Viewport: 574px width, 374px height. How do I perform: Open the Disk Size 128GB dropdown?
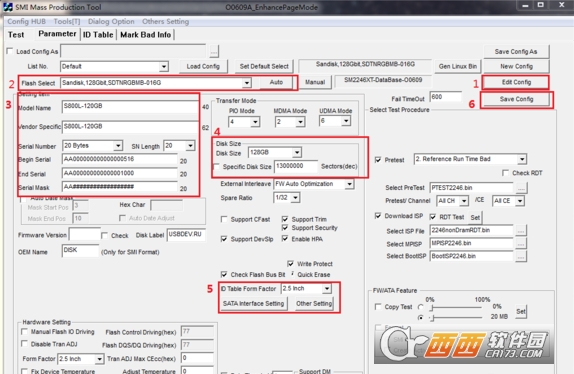coord(297,152)
